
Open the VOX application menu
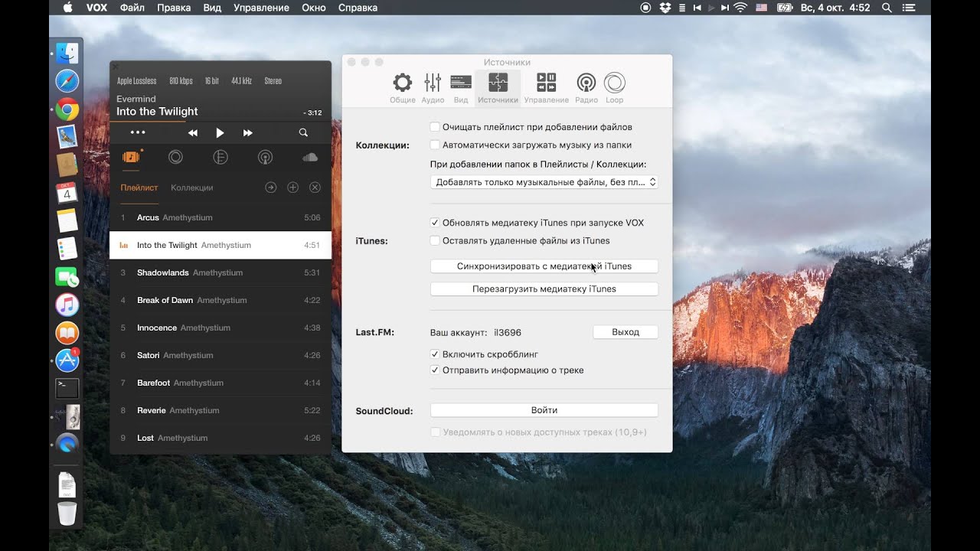pyautogui.click(x=96, y=8)
